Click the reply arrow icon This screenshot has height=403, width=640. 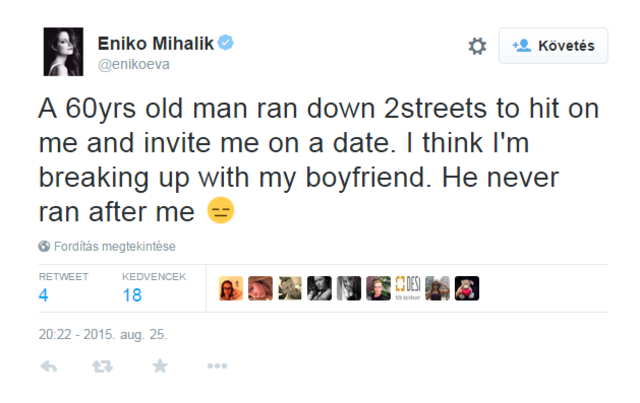click(48, 367)
